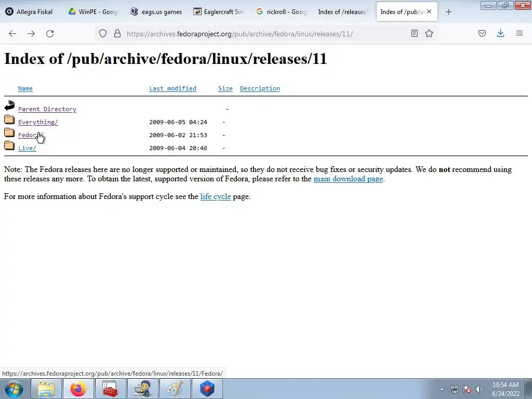Switch to the Eaglercraft tab
The width and height of the screenshot is (532, 399).
[219, 12]
